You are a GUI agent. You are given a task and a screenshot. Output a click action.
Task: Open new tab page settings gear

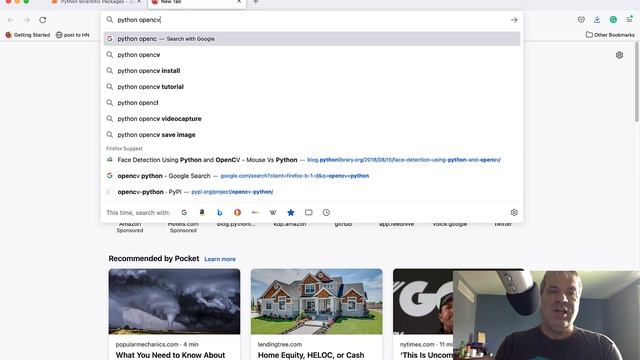click(619, 55)
